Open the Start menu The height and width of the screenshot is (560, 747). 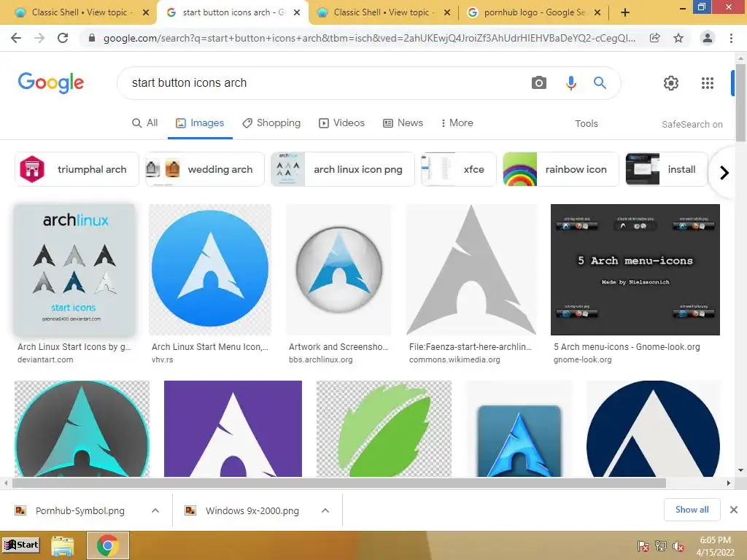pyautogui.click(x=21, y=545)
